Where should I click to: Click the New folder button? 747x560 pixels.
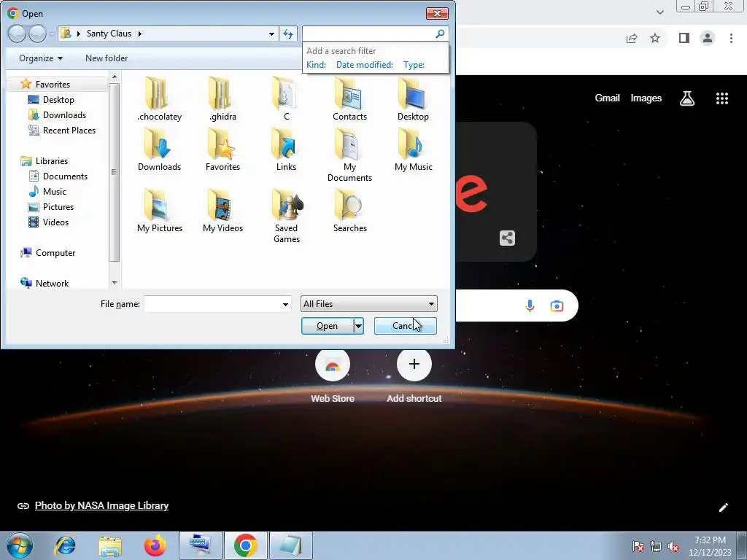pos(107,58)
